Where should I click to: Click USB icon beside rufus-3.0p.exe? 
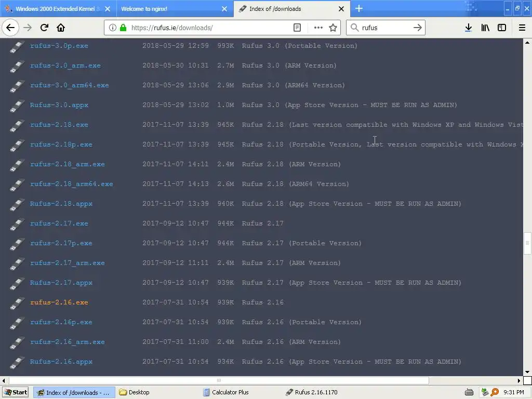[x=17, y=47]
